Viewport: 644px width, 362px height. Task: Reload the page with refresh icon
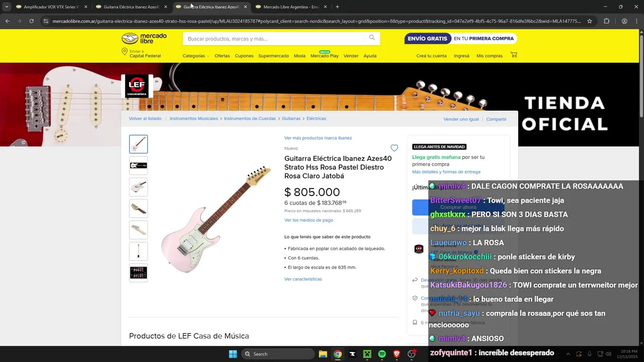[x=31, y=21]
